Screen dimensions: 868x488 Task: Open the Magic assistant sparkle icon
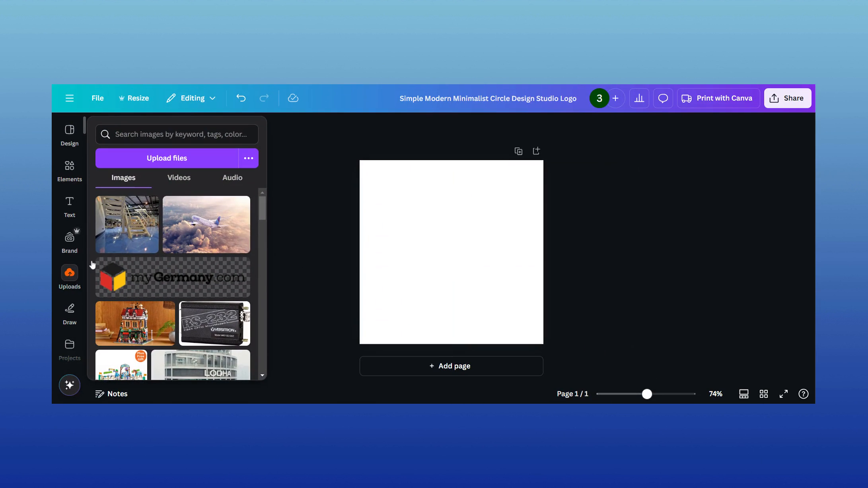coord(69,385)
